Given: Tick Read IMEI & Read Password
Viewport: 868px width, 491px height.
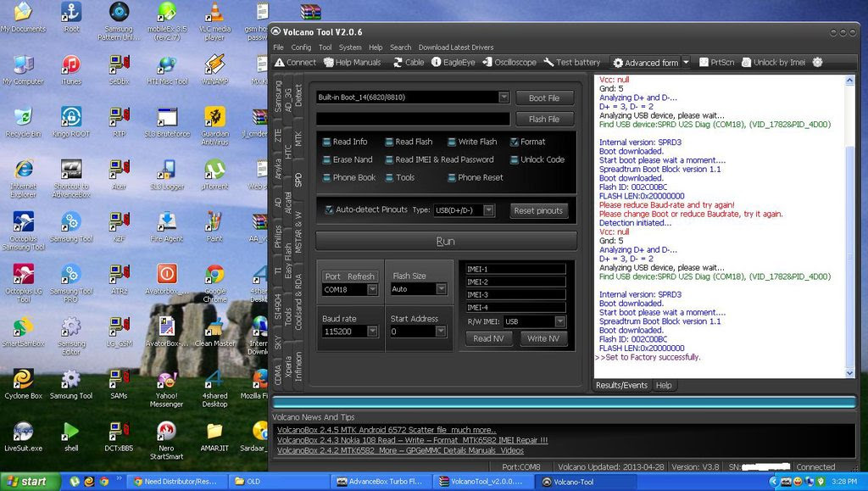Looking at the screenshot, I should point(389,160).
